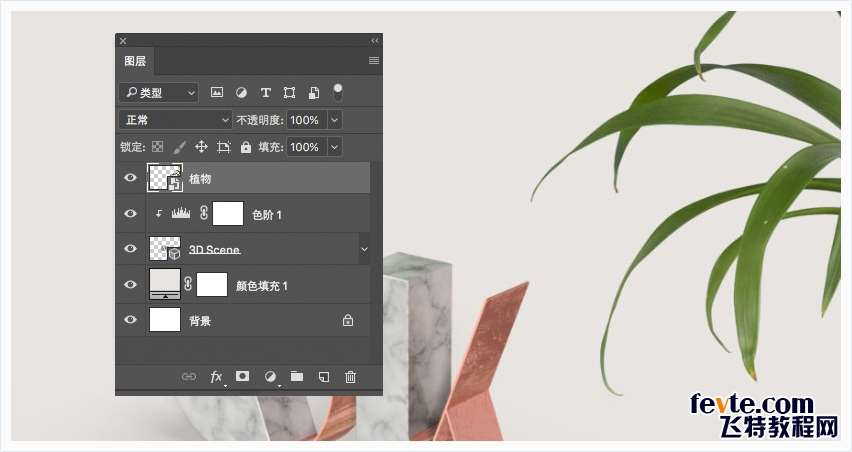The height and width of the screenshot is (452, 852).
Task: Hide the 色阶 1 adjustment layer
Action: [130, 214]
